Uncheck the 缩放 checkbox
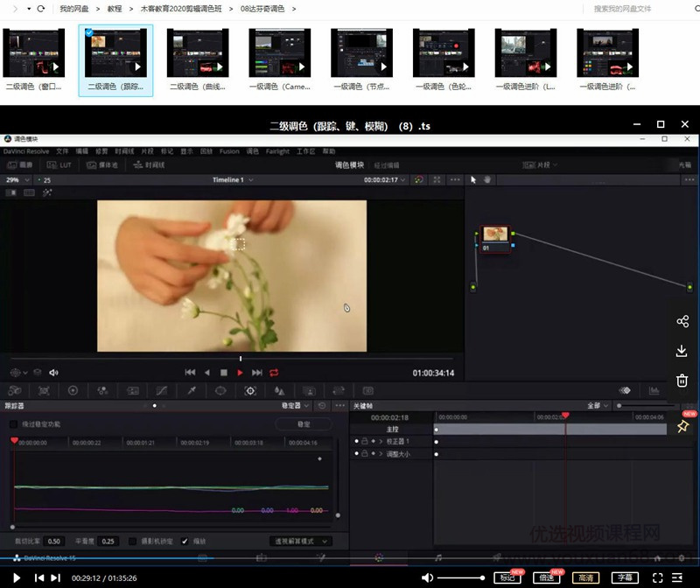The image size is (700, 588). tap(185, 542)
